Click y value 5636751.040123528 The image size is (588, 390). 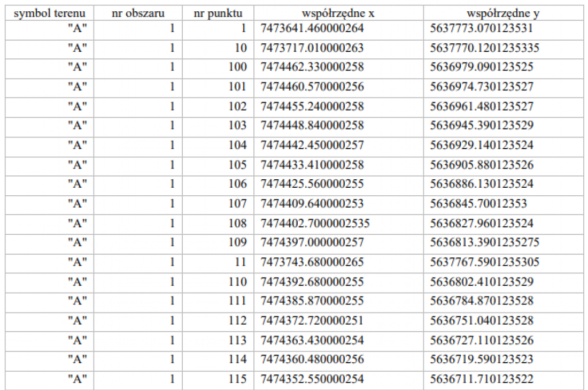pyautogui.click(x=482, y=321)
